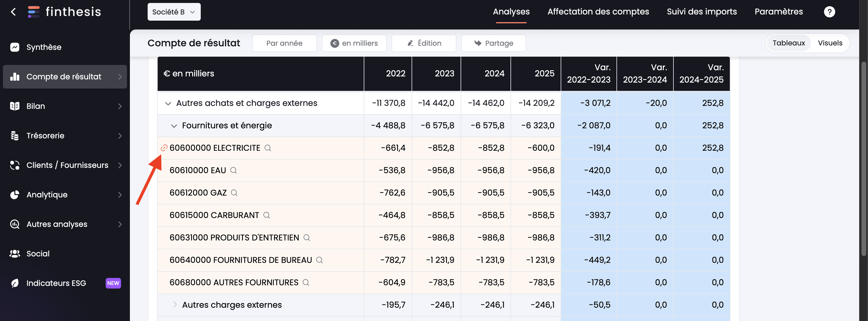This screenshot has width=868, height=321.
Task: Expand the Autres charges externes row
Action: 174,304
